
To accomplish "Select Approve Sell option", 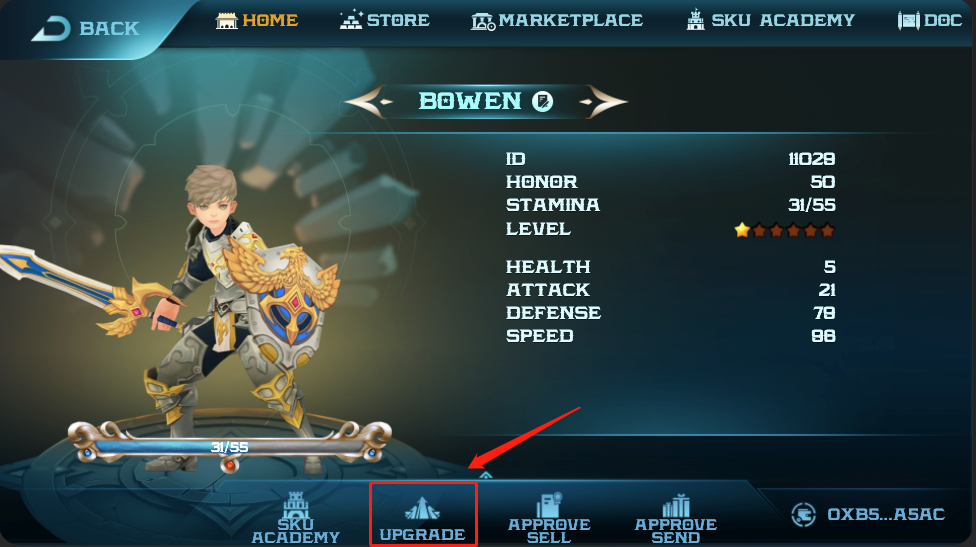I will point(549,518).
